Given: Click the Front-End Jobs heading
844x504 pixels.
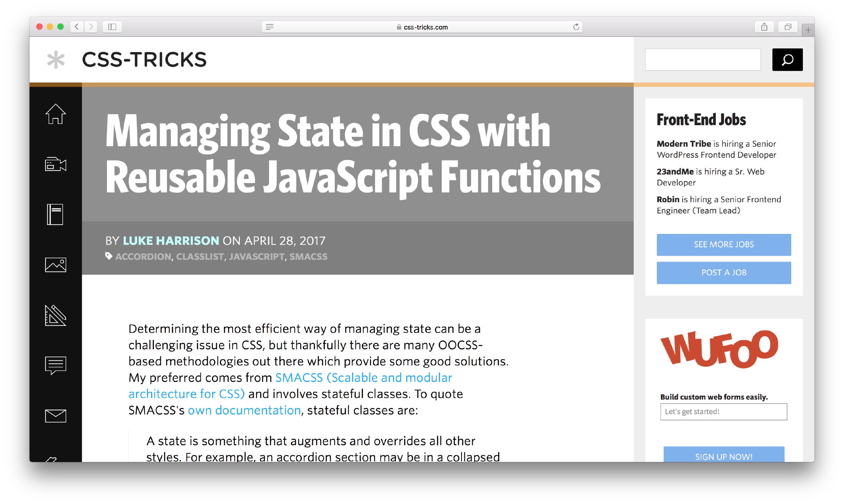Looking at the screenshot, I should click(x=701, y=120).
